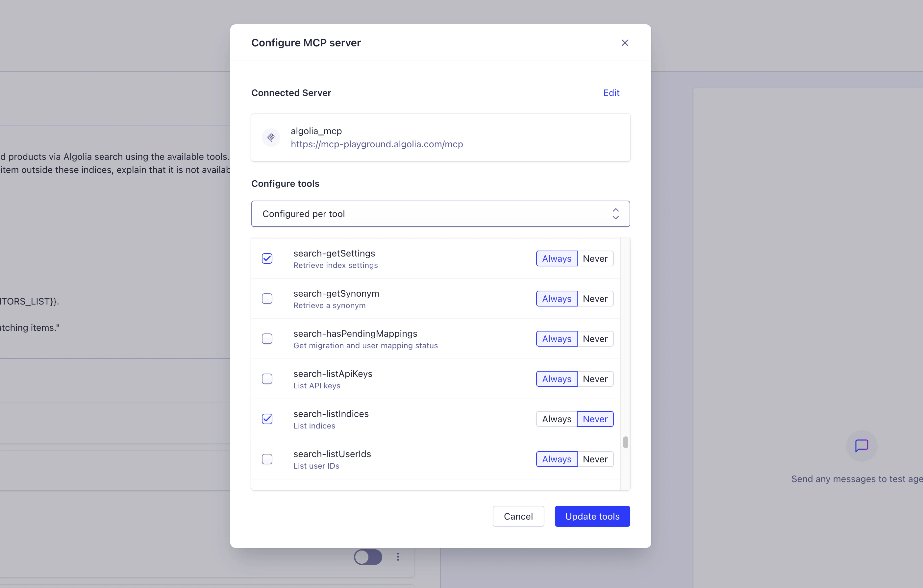The image size is (923, 588).
Task: Open the mcp-playground.algolia.com URL
Action: pyautogui.click(x=377, y=144)
